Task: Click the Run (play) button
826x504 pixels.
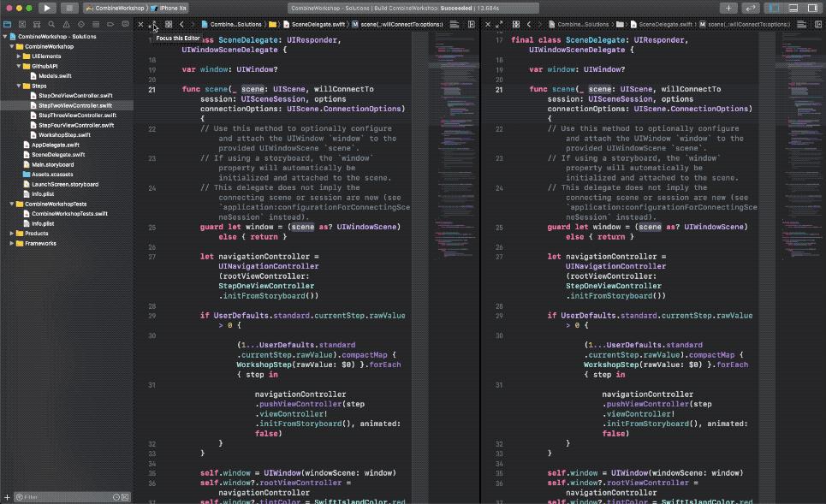Action: coord(47,8)
